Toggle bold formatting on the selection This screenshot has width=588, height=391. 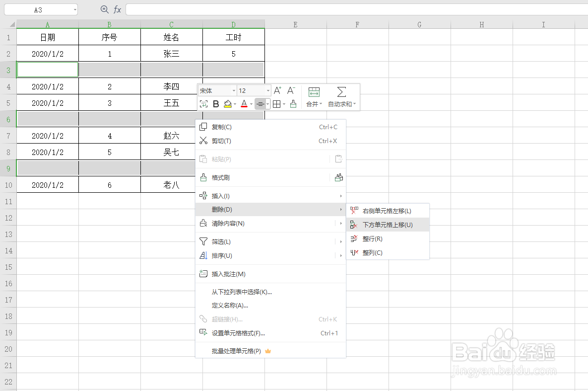(x=215, y=104)
